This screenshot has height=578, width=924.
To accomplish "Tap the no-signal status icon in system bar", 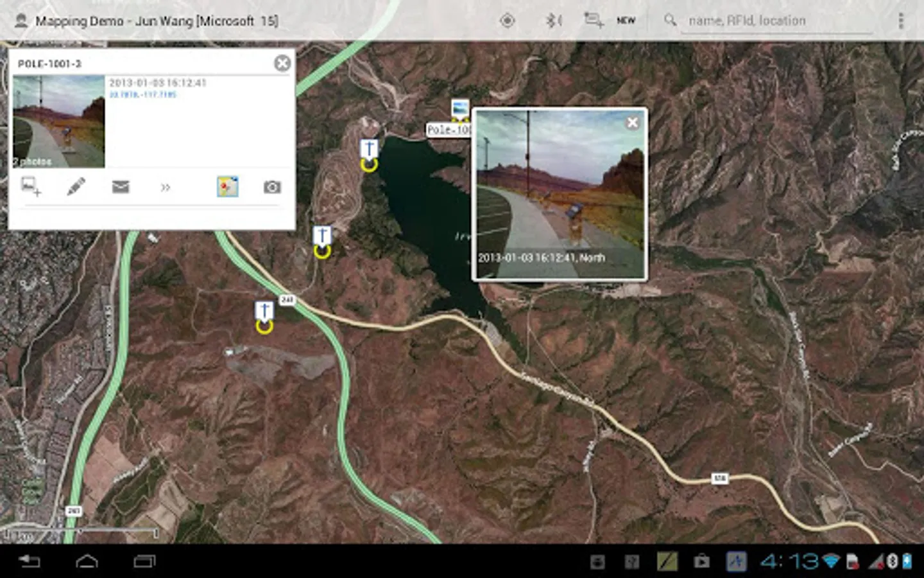I will [x=876, y=561].
